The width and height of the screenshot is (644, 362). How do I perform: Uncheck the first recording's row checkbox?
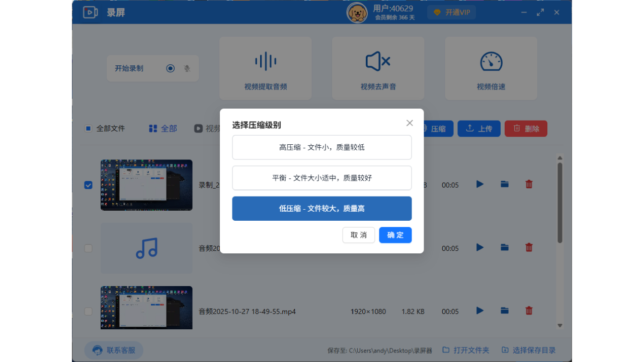pyautogui.click(x=88, y=185)
